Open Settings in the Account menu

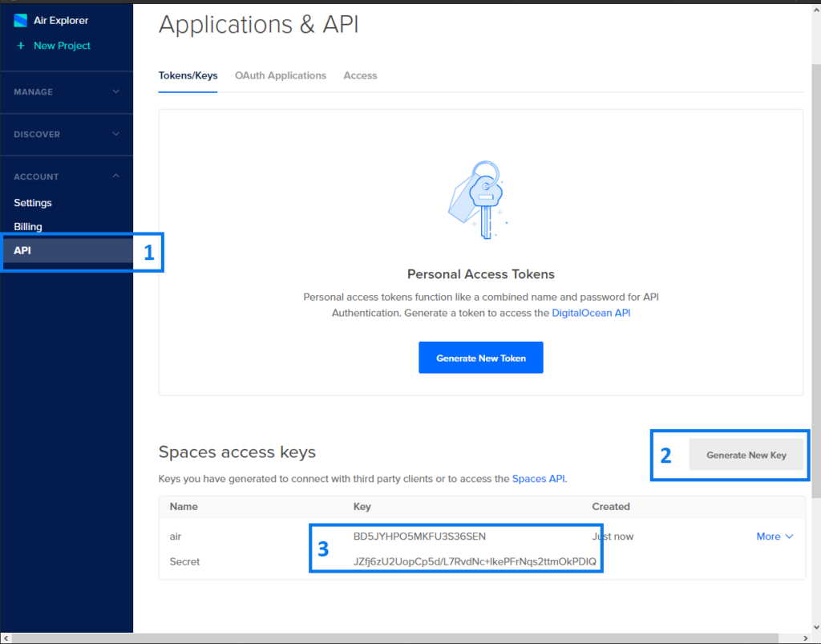[33, 203]
